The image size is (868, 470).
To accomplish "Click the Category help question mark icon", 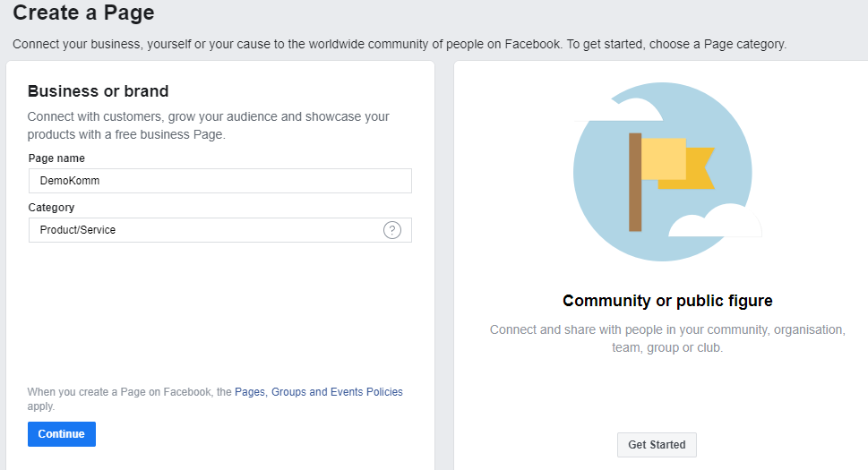I will 392,230.
